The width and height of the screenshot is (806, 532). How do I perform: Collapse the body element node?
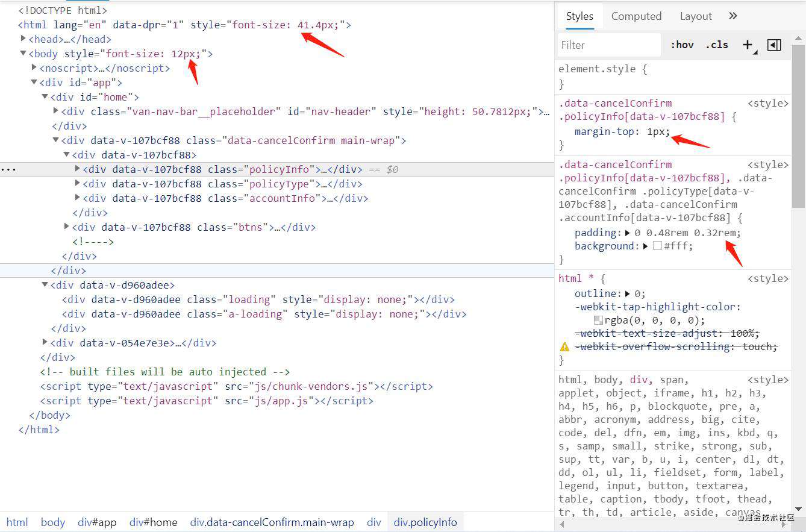23,53
